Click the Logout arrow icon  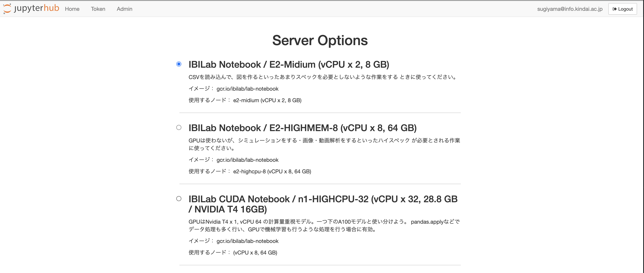(x=614, y=9)
